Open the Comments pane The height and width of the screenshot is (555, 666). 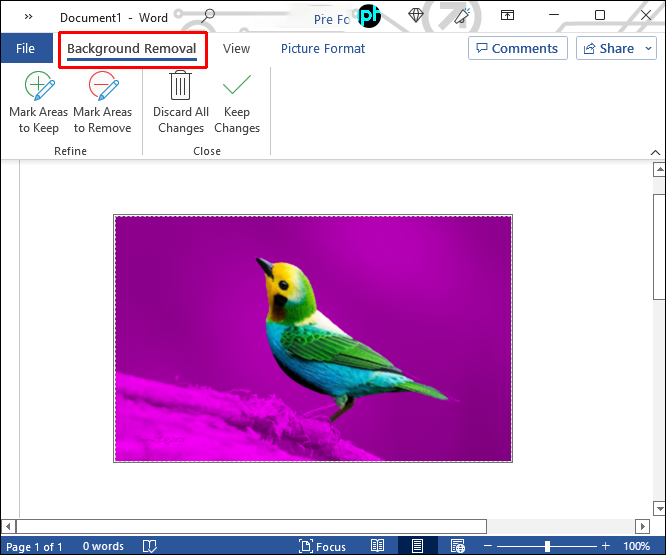tap(517, 48)
